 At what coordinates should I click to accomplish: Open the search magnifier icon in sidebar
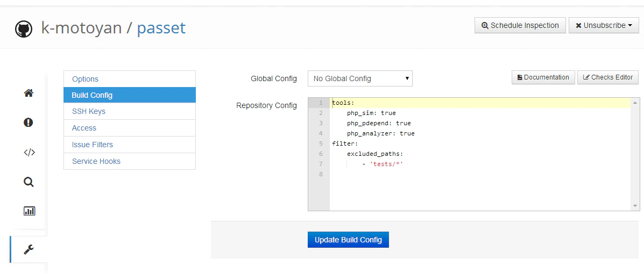coord(29,182)
